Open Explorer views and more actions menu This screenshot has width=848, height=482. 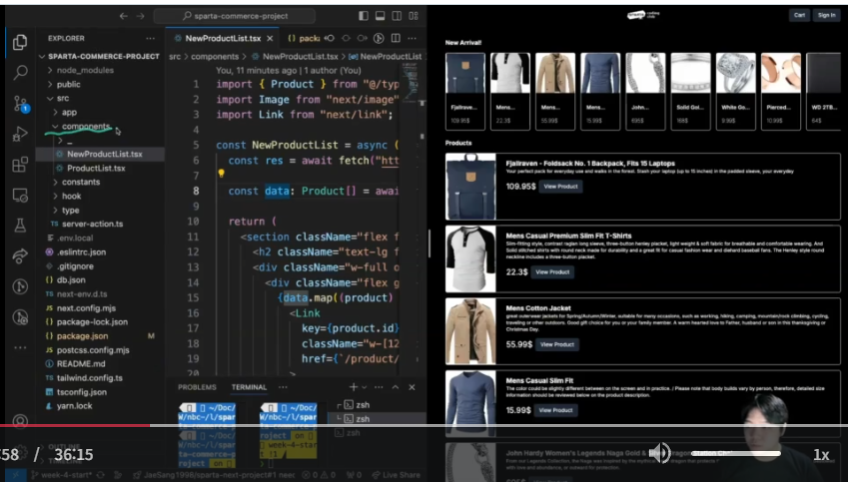click(x=150, y=38)
